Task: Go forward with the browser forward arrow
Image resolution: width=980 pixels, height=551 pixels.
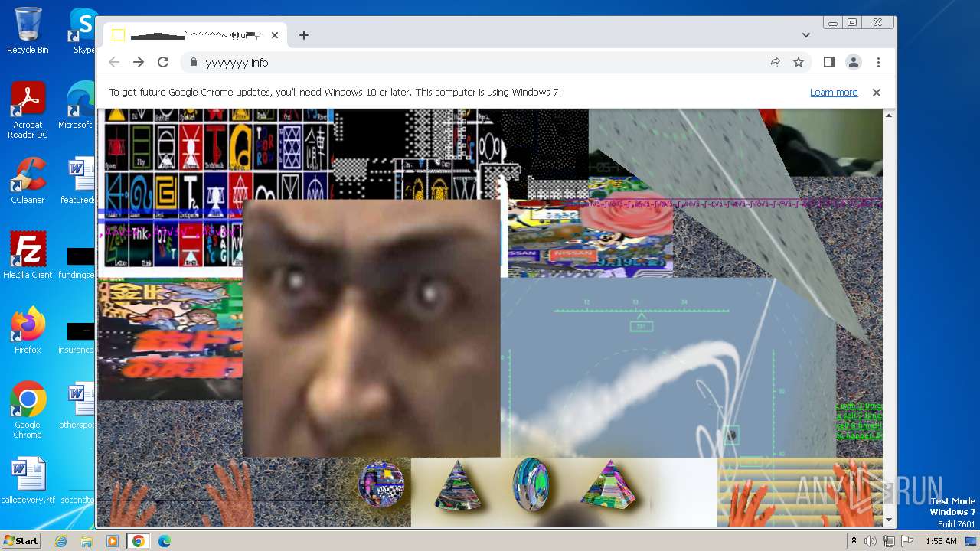Action: 139,62
